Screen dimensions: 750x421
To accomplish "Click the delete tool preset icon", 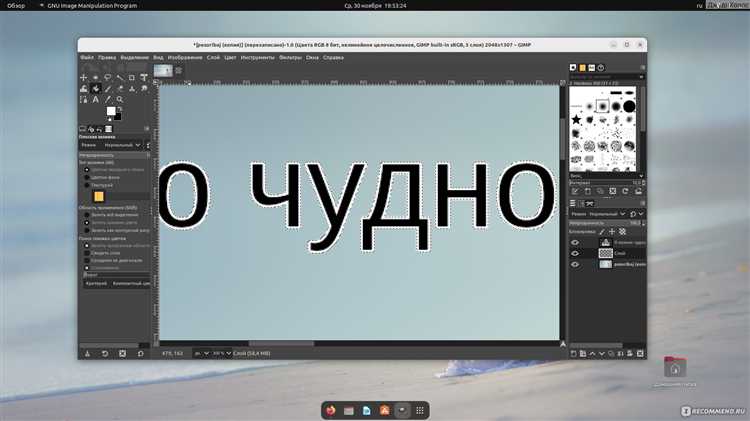I will pos(122,354).
